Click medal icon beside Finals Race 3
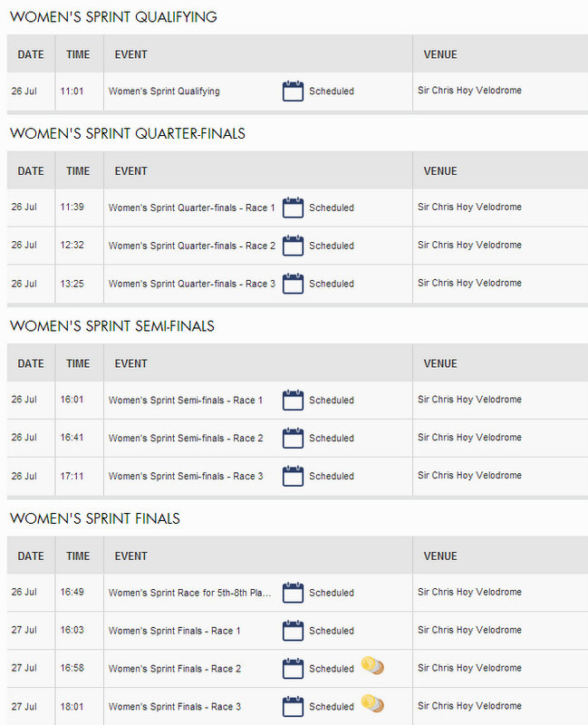This screenshot has width=588, height=725. 371,703
